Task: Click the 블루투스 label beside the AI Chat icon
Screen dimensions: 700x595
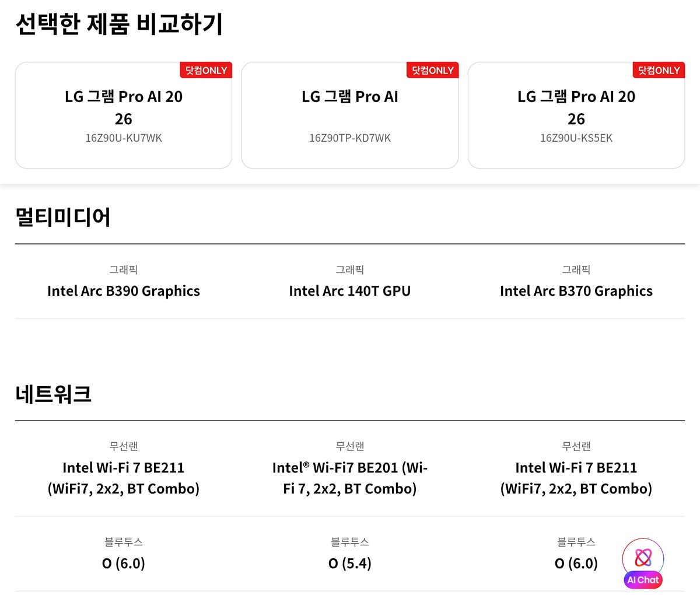Action: (576, 542)
